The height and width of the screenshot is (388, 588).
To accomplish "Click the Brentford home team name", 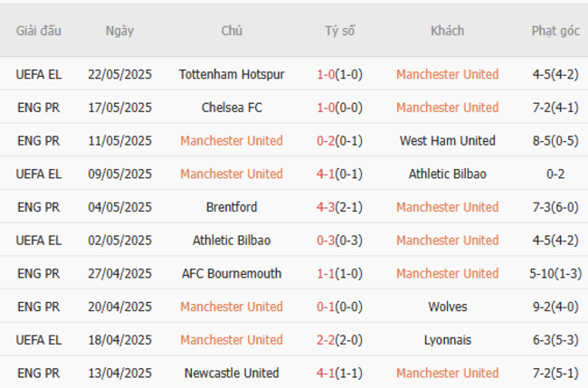I will tap(232, 207).
